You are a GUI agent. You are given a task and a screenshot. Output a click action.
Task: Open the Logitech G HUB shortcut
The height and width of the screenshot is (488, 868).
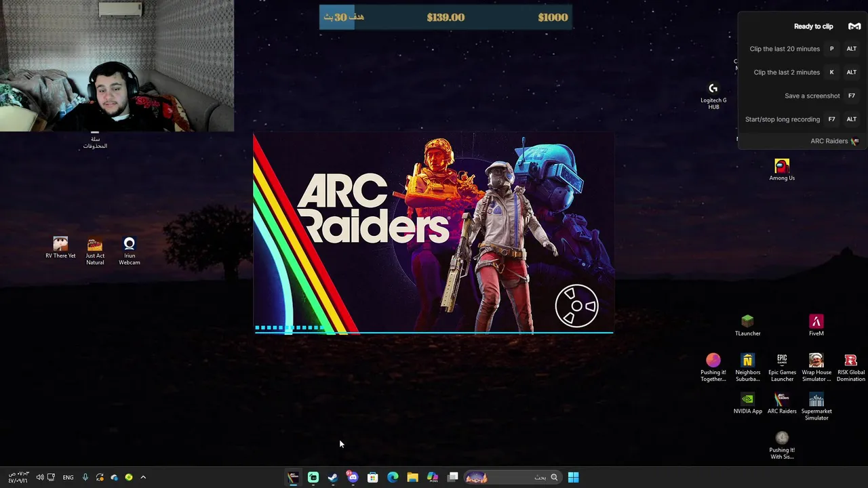coord(713,96)
